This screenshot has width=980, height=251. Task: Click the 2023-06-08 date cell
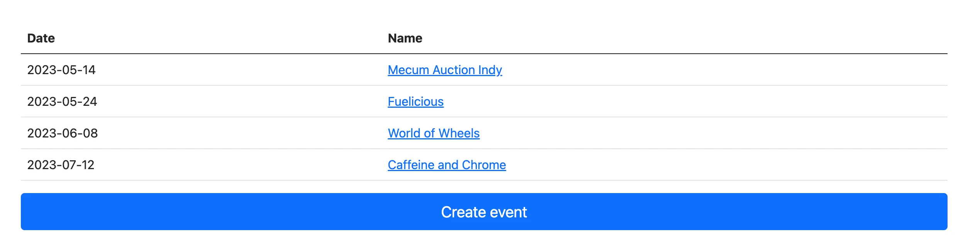pyautogui.click(x=62, y=133)
